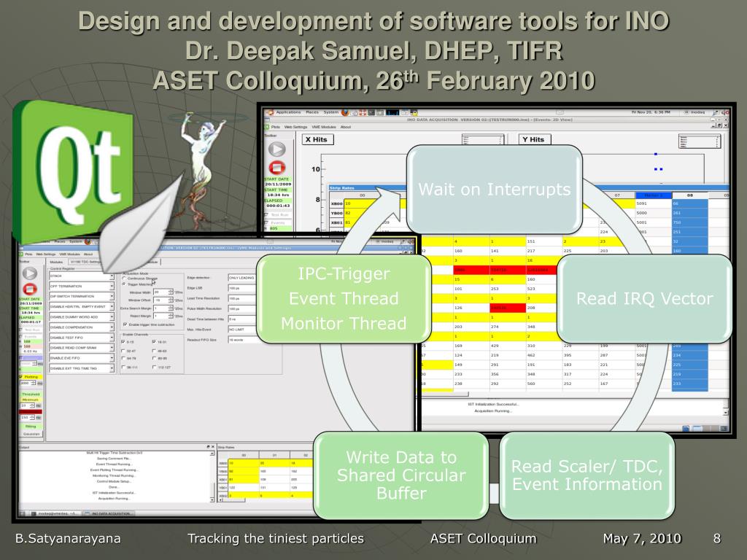Click the inodaq terminal taskbar button
This screenshot has height=560, width=747.
(54, 514)
